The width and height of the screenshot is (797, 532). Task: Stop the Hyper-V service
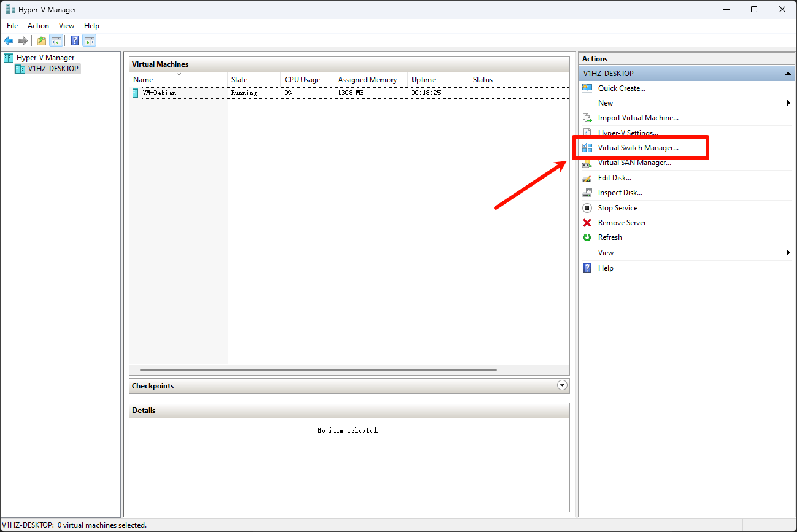click(617, 208)
